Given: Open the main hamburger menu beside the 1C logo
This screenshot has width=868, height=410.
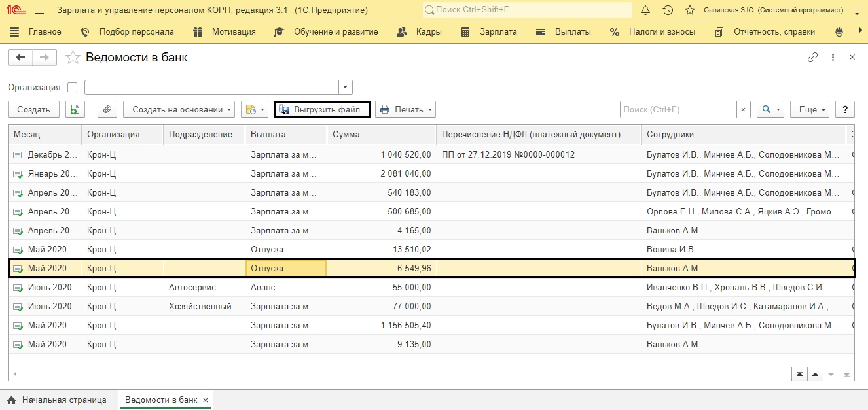Looking at the screenshot, I should pos(39,10).
